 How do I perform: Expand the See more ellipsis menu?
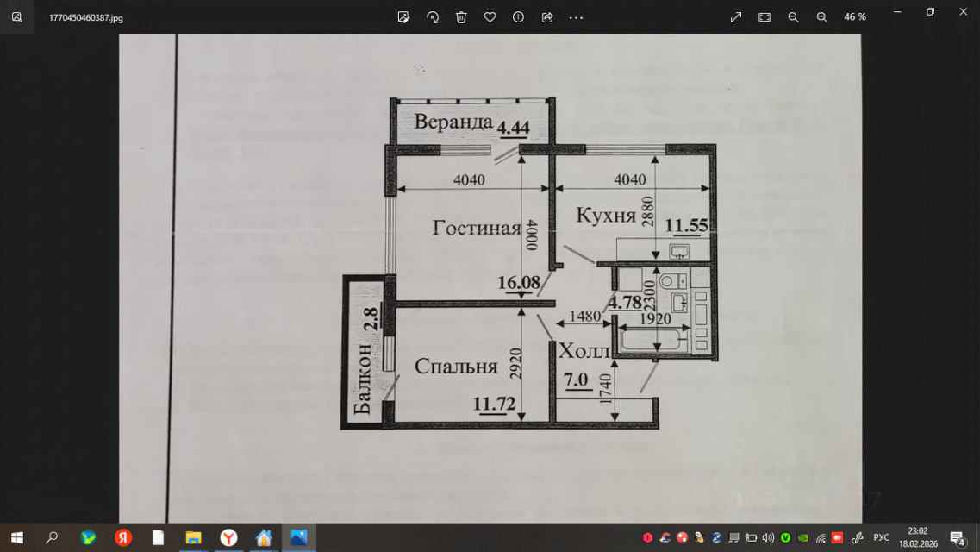coord(576,17)
